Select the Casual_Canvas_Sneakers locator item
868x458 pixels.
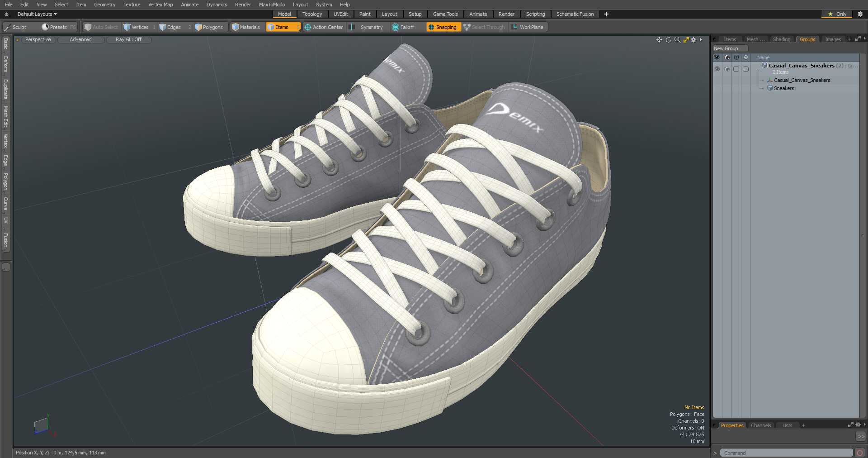tap(802, 80)
